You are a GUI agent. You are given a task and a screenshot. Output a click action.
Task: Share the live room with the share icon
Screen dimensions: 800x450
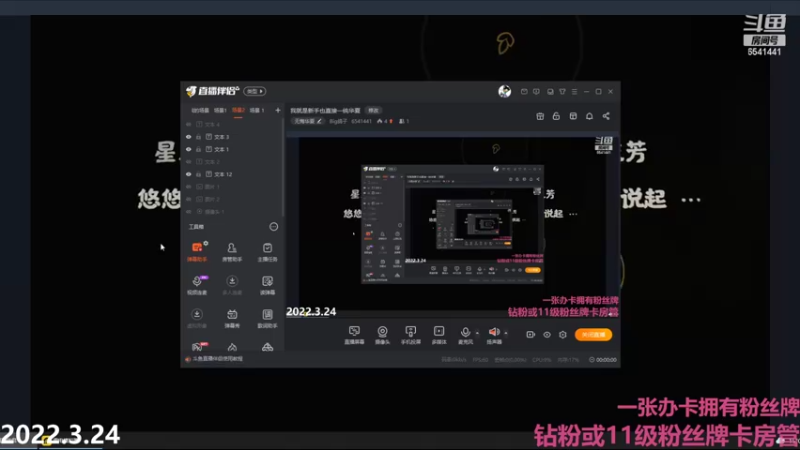(x=606, y=116)
